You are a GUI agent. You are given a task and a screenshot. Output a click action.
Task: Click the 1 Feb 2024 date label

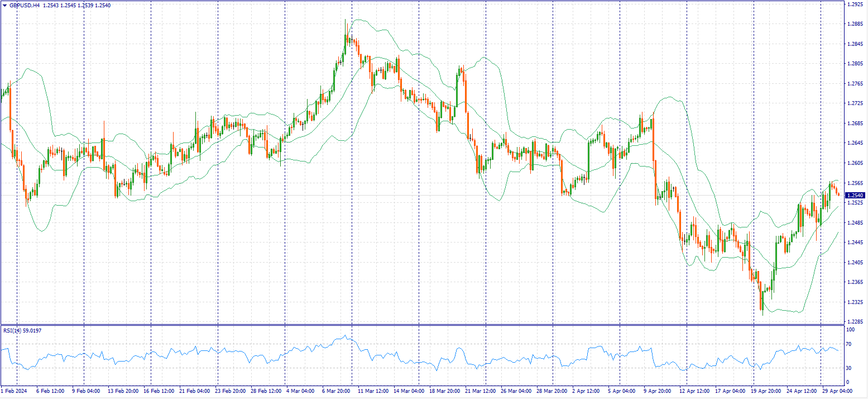click(14, 391)
